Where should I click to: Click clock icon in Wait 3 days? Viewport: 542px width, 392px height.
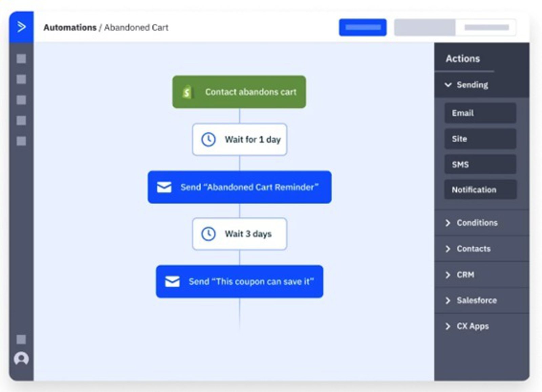point(208,234)
